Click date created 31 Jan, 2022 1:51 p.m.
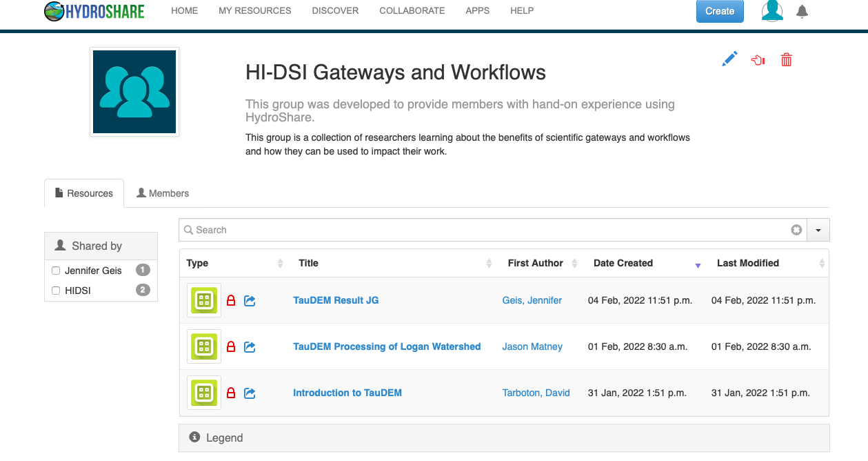This screenshot has width=868, height=461. 637,393
